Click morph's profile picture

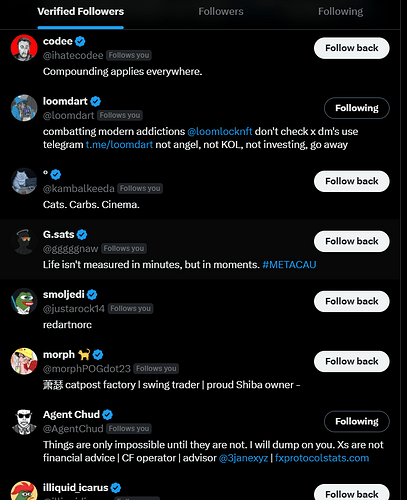[24, 361]
